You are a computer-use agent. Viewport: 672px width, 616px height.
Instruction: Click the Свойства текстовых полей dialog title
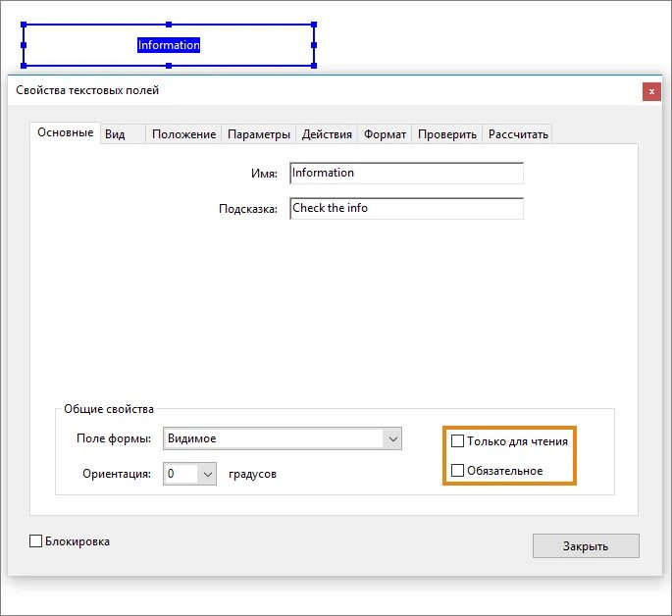(87, 90)
